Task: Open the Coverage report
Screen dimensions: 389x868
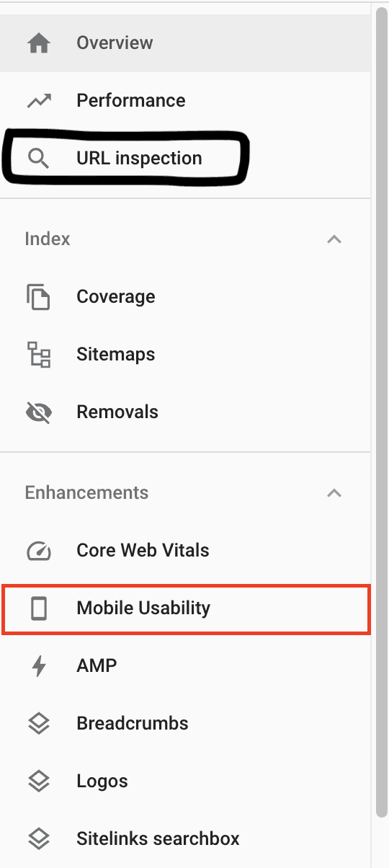Action: coord(186,297)
